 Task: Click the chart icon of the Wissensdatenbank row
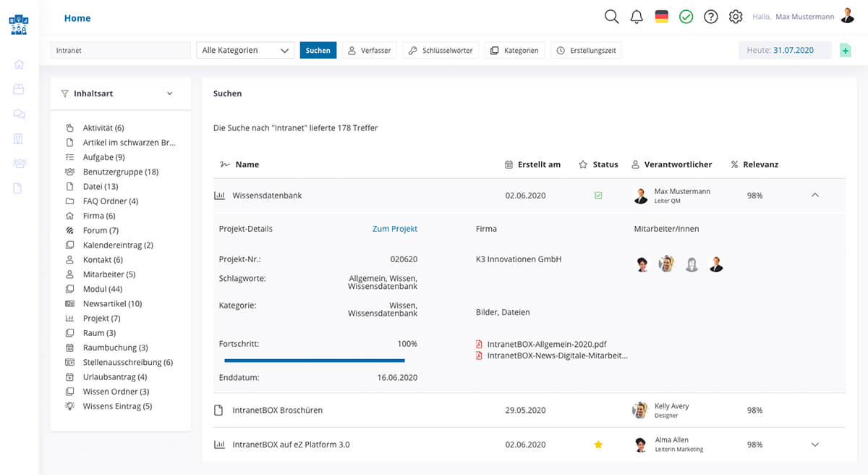pyautogui.click(x=219, y=196)
